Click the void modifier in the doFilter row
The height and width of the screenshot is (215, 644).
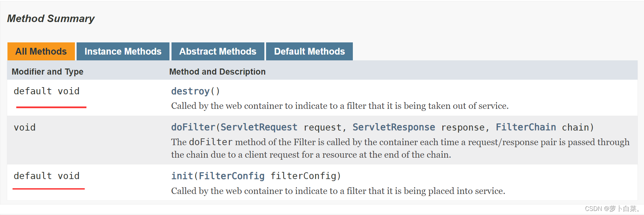click(x=25, y=128)
